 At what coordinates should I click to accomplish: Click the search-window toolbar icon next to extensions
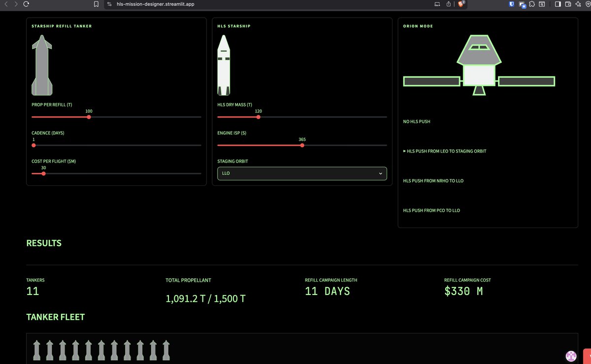tap(541, 4)
